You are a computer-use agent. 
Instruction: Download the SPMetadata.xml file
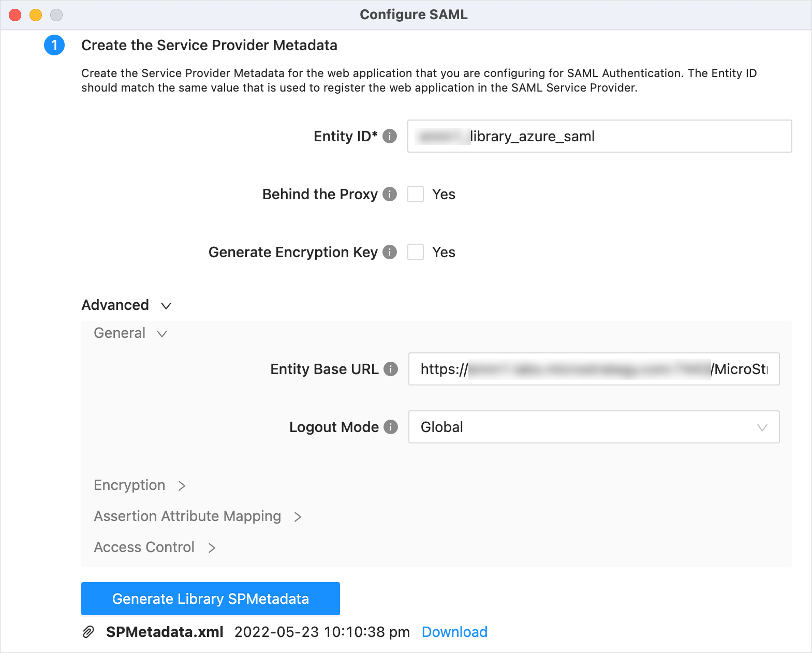pyautogui.click(x=454, y=632)
